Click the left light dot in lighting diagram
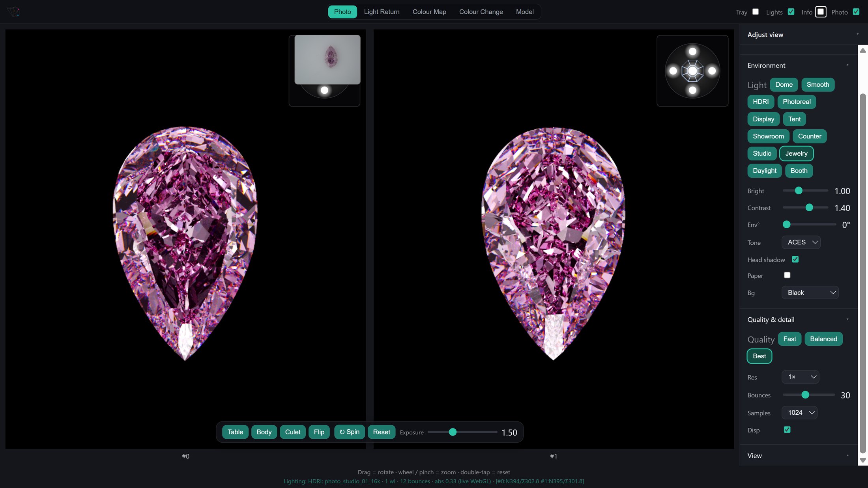 [x=673, y=71]
